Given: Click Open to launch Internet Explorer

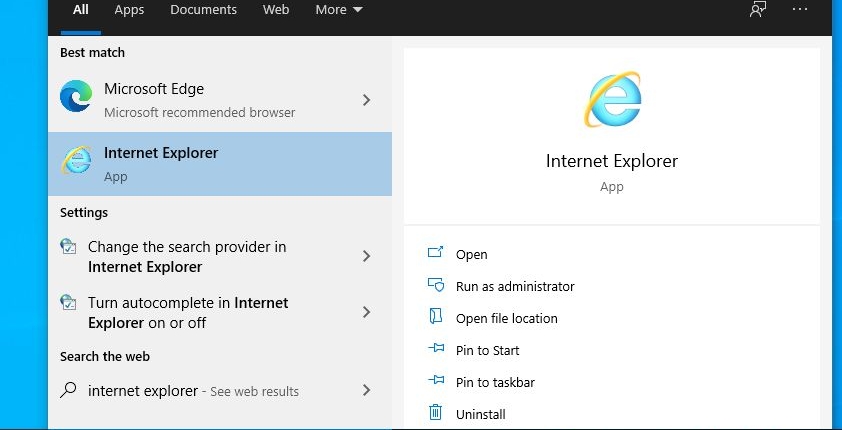Looking at the screenshot, I should click(471, 254).
